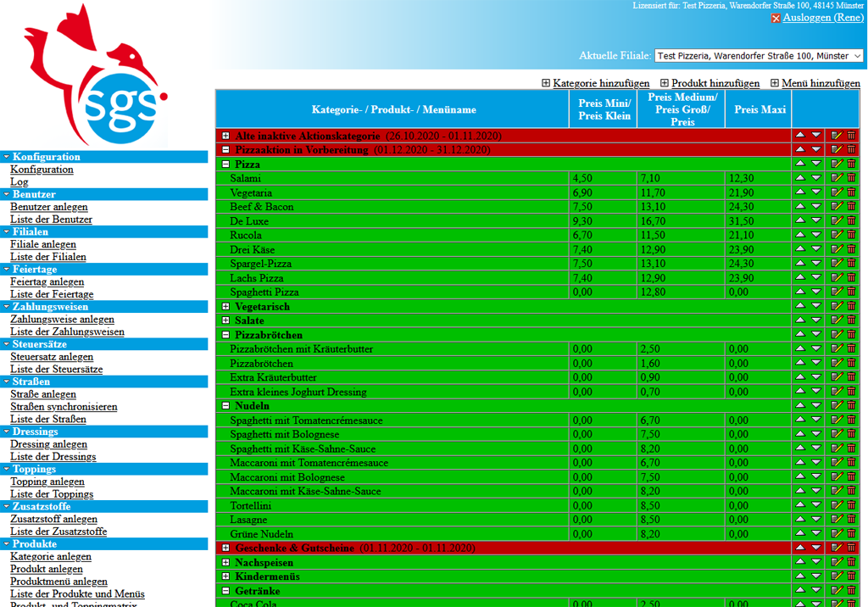Go to Dressing anlegen
Screen dimensions: 868x607
point(48,444)
